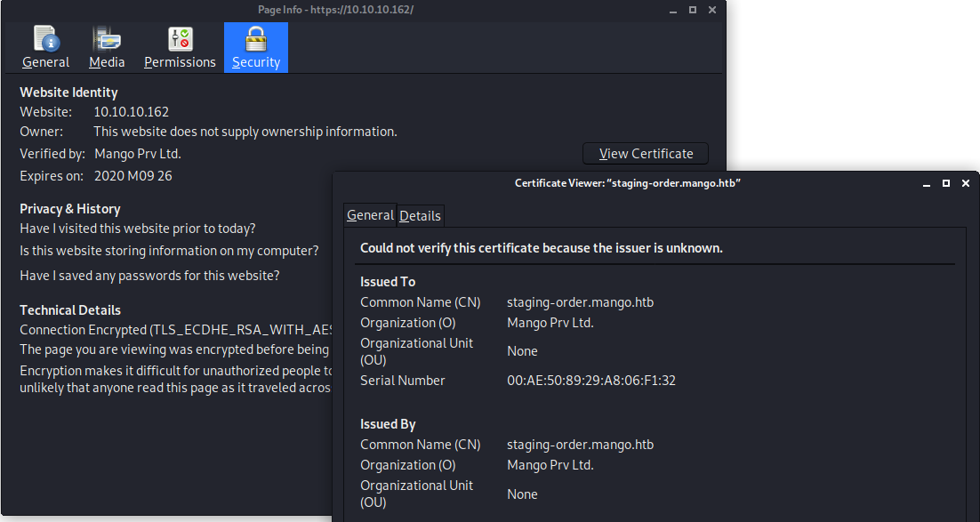Image resolution: width=980 pixels, height=522 pixels.
Task: Click the Connection Encrypted TLS cipher text
Action: tap(175, 329)
